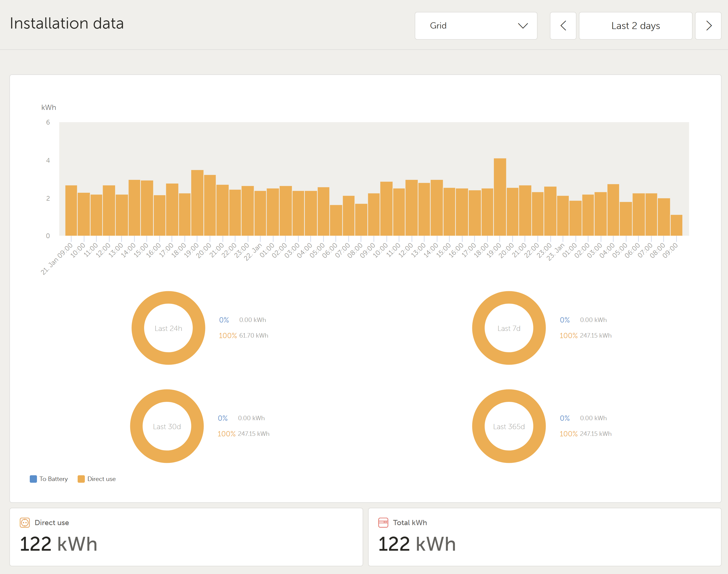Click the Last 24h donut chart
This screenshot has height=574, width=728.
[168, 328]
